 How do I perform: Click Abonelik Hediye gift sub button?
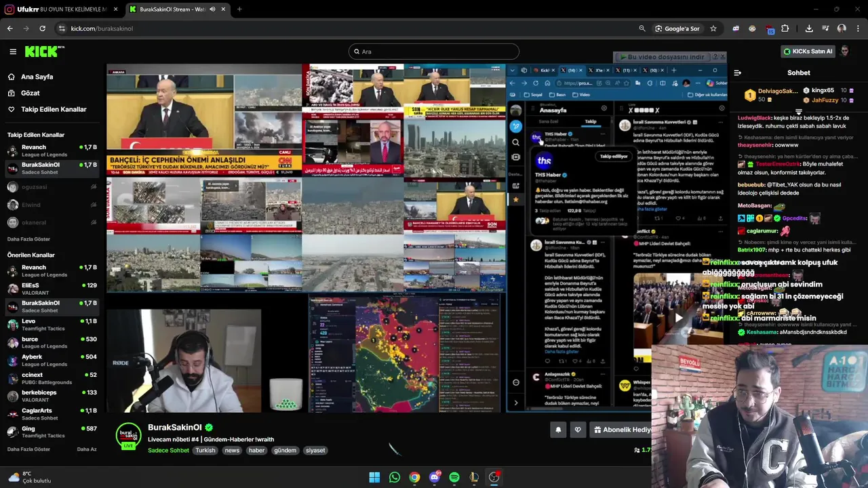point(620,430)
